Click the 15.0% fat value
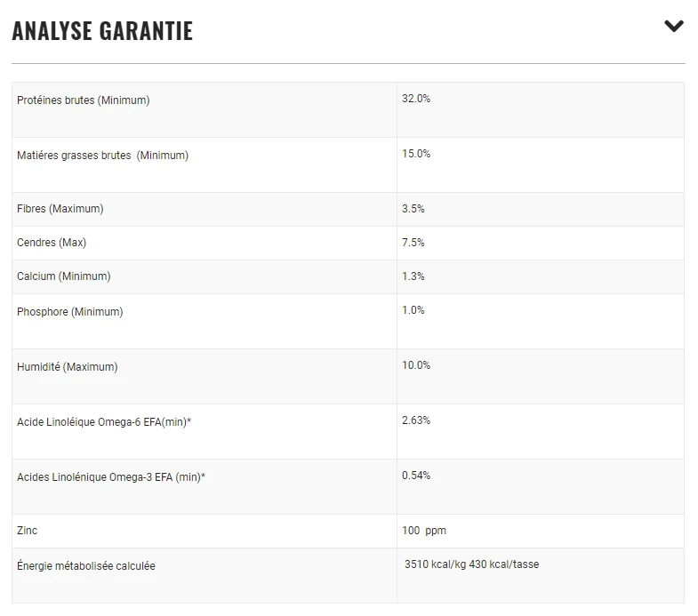The width and height of the screenshot is (698, 616). [416, 154]
